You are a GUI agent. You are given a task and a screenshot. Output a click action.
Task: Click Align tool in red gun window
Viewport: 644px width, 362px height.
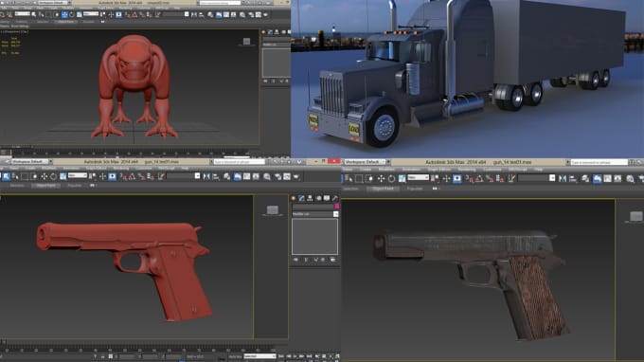pyautogui.click(x=216, y=176)
